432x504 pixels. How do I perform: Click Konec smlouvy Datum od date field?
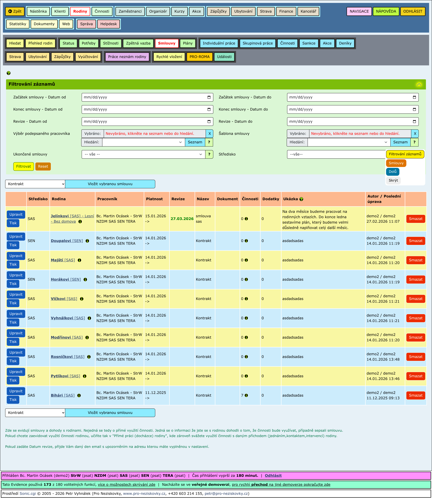pyautogui.click(x=144, y=109)
